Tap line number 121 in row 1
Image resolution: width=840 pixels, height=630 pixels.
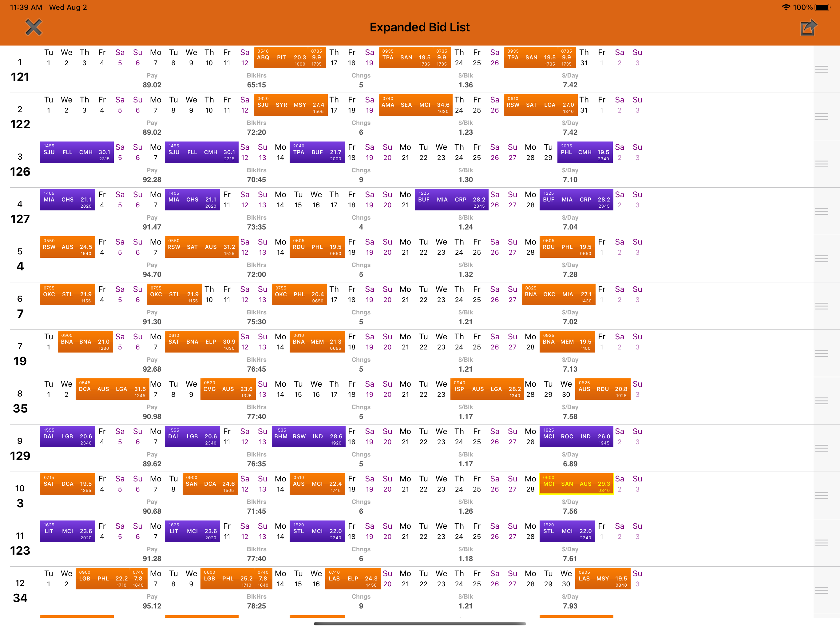[x=20, y=77]
